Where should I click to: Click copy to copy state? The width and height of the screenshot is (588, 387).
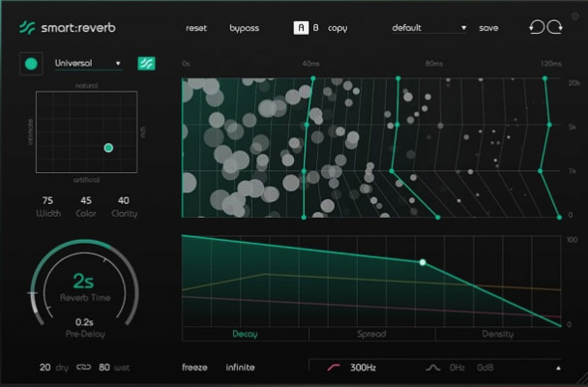click(338, 28)
